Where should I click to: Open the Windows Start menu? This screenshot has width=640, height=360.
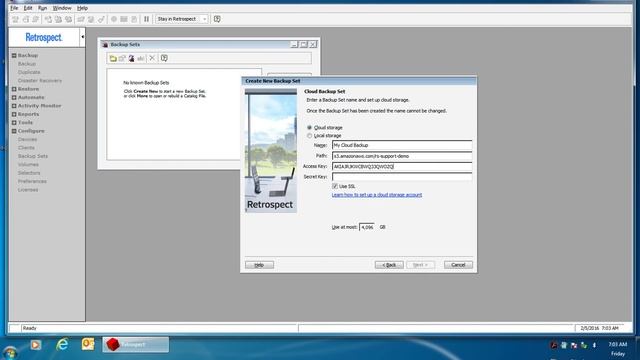point(10,352)
